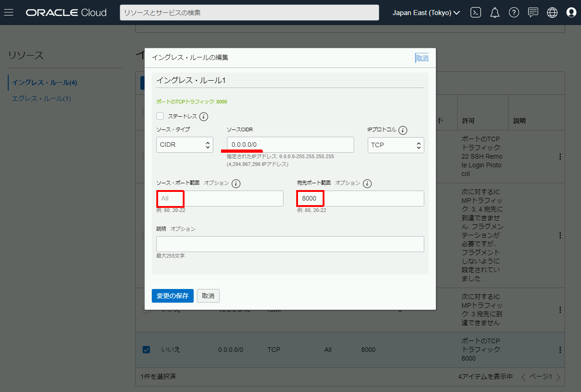Open the feedback chat icon

(533, 12)
